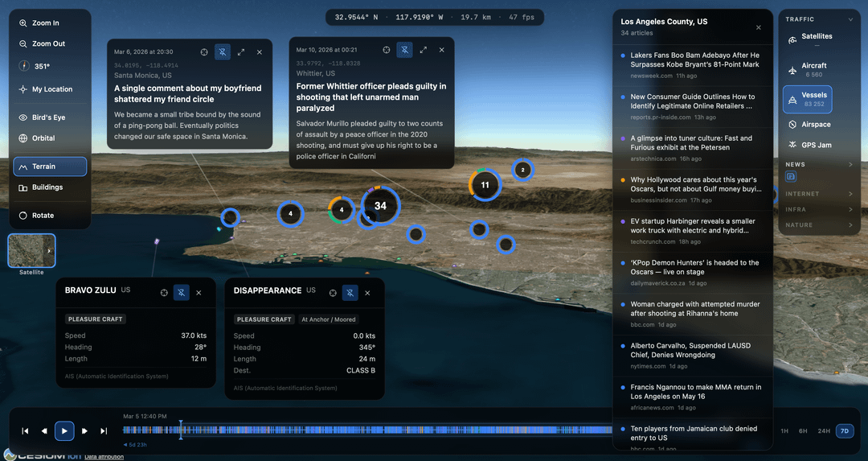Unpin the BRAVO ZULU vessel card
The width and height of the screenshot is (868, 461).
[x=182, y=293]
